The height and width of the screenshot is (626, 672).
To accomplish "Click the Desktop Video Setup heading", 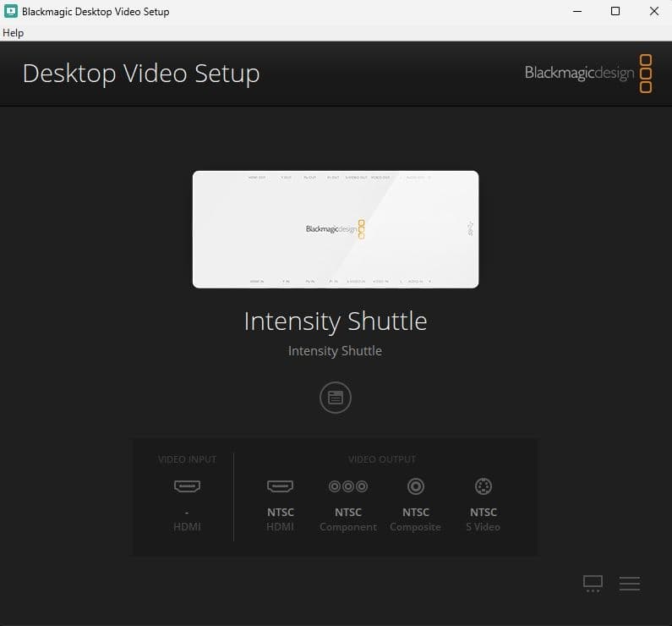I will (x=141, y=74).
